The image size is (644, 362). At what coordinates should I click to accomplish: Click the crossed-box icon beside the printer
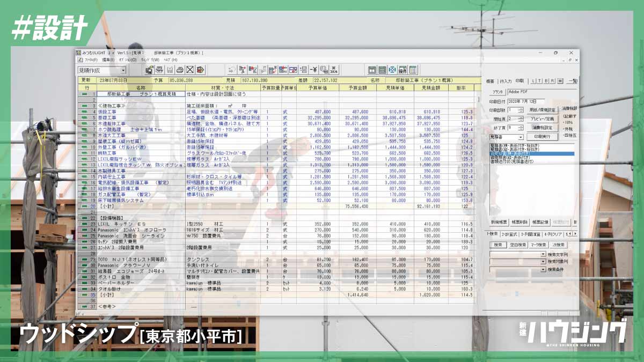(190, 70)
